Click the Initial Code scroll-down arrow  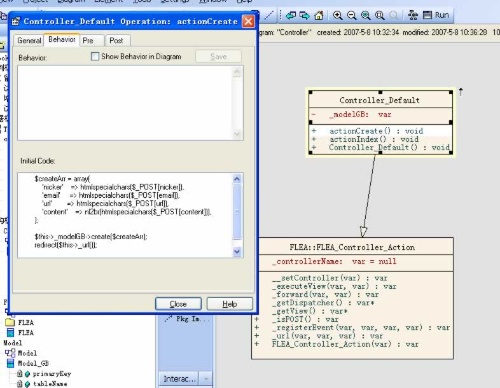237,252
